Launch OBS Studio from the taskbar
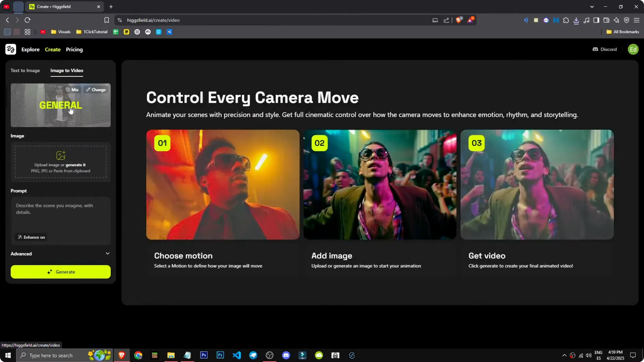Image resolution: width=644 pixels, height=362 pixels. pos(269,355)
